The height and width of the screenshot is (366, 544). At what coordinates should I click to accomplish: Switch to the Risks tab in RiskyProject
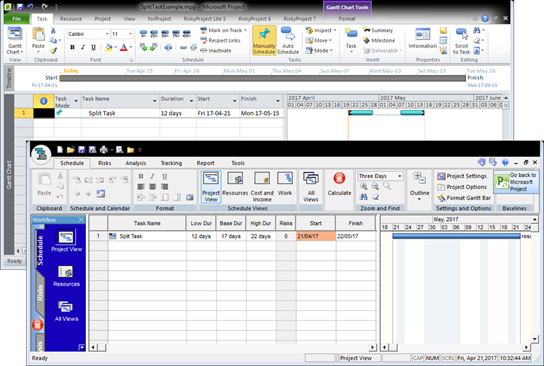[x=104, y=163]
